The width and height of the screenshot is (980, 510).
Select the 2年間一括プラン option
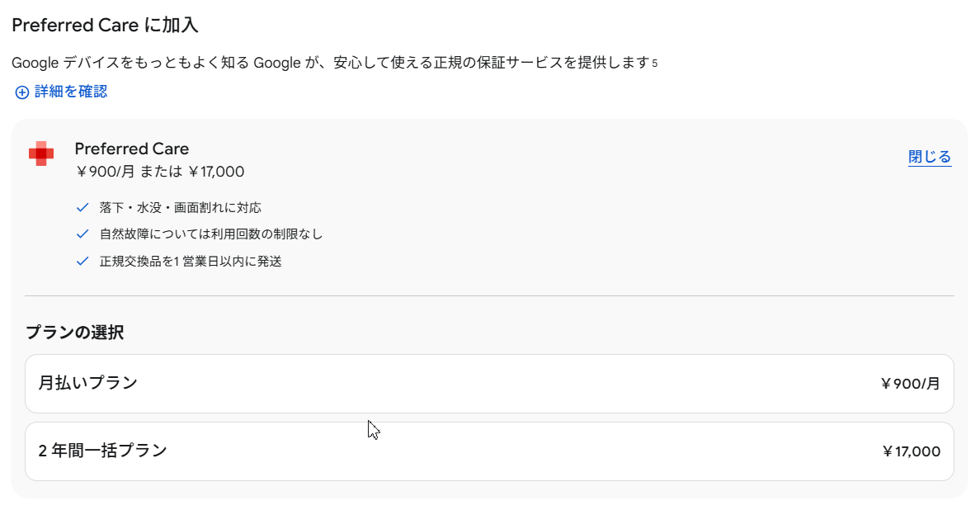click(x=489, y=451)
